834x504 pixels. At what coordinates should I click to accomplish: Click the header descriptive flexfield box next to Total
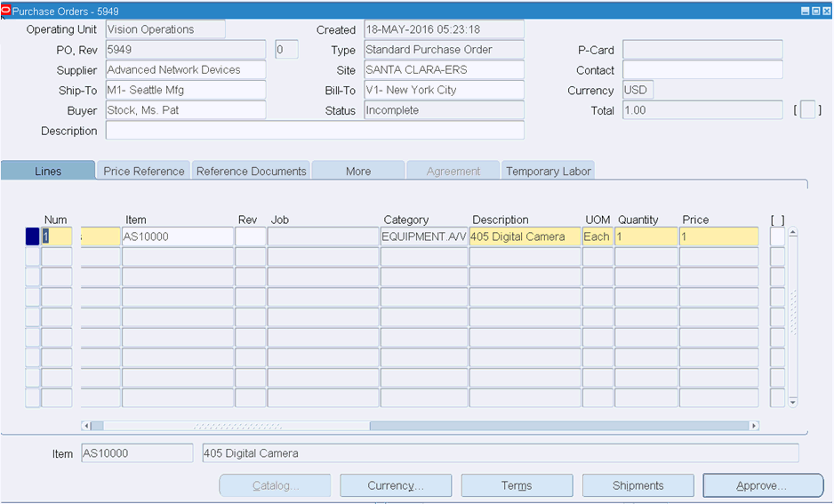(807, 110)
